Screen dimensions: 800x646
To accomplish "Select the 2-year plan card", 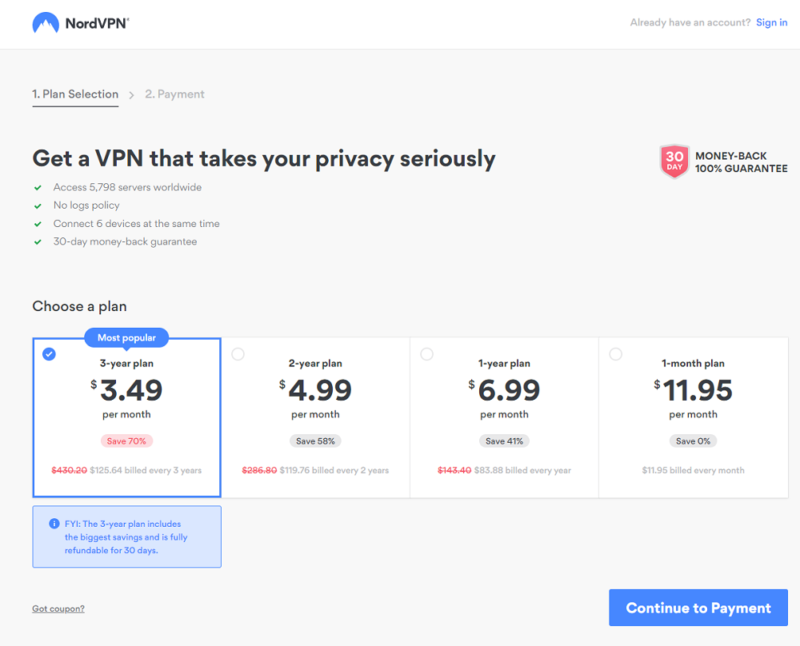I will pyautogui.click(x=315, y=415).
